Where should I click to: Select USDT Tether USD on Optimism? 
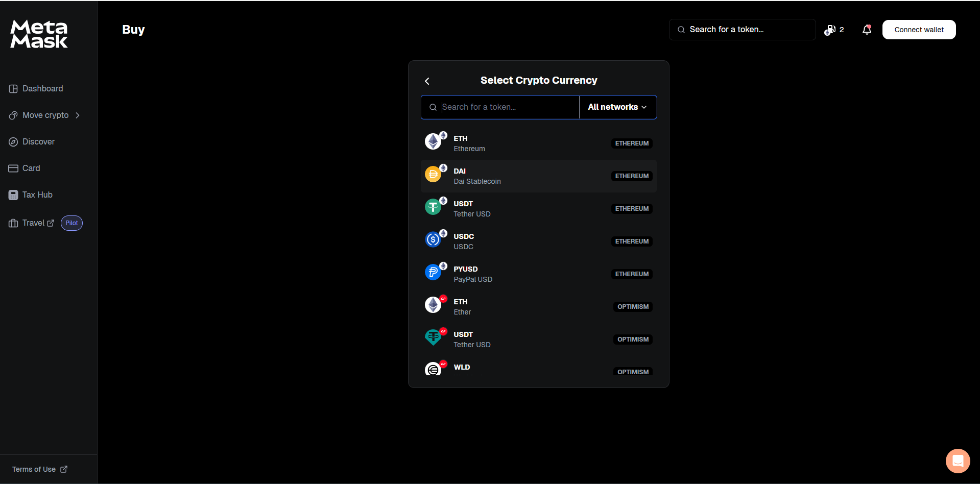click(x=538, y=339)
